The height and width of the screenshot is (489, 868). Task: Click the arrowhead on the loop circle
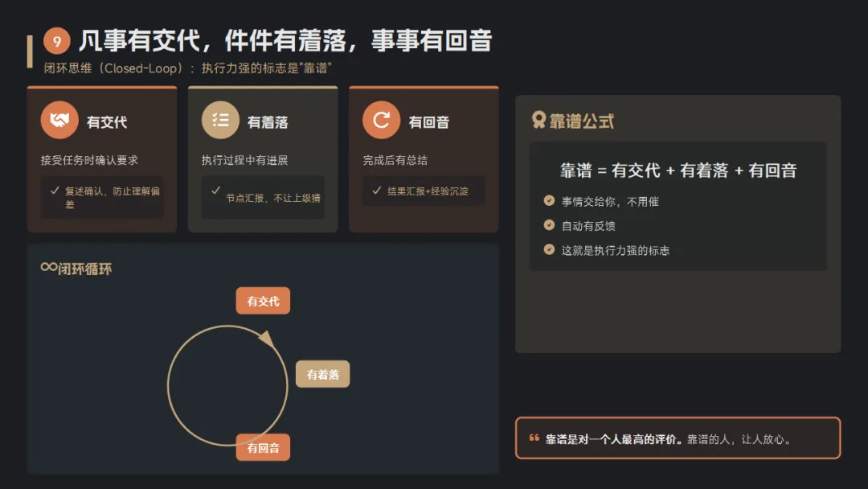(267, 339)
